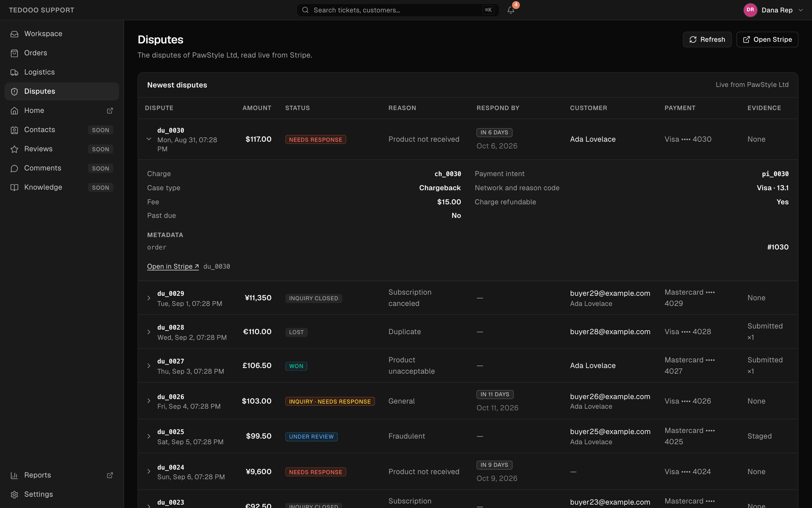Click the Orders shopping bag icon
Screen dimensions: 812x508
14,53
